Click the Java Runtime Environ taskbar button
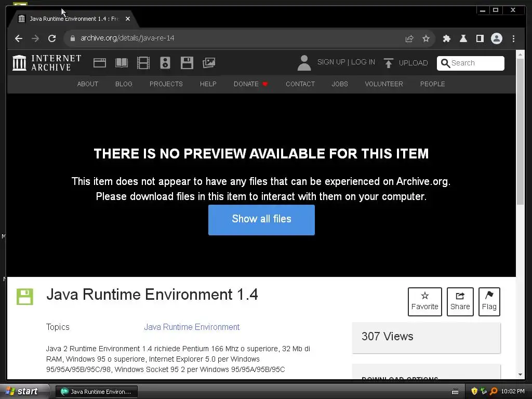Screen dimensions: 532x399 pos(96,392)
